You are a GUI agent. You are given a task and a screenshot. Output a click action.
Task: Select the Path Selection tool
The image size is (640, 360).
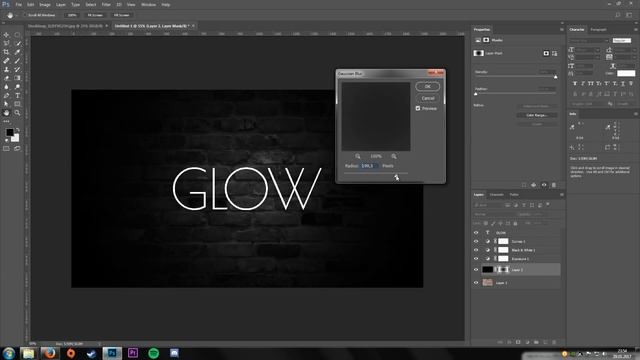(x=6, y=104)
